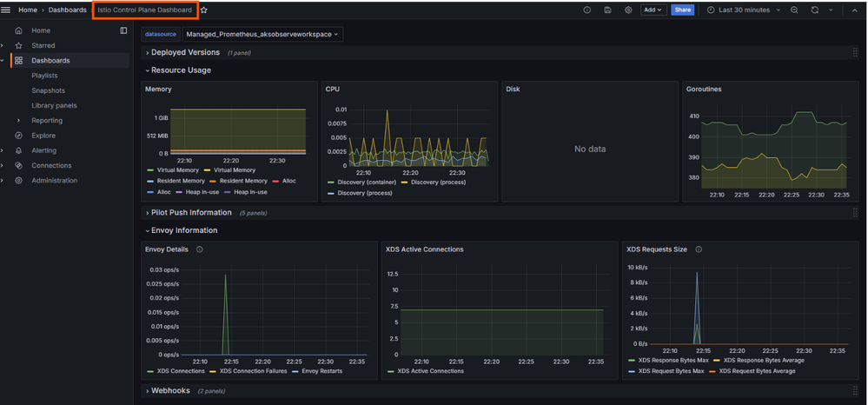Click the Alerting bell icon
868x405 pixels.
click(x=19, y=150)
